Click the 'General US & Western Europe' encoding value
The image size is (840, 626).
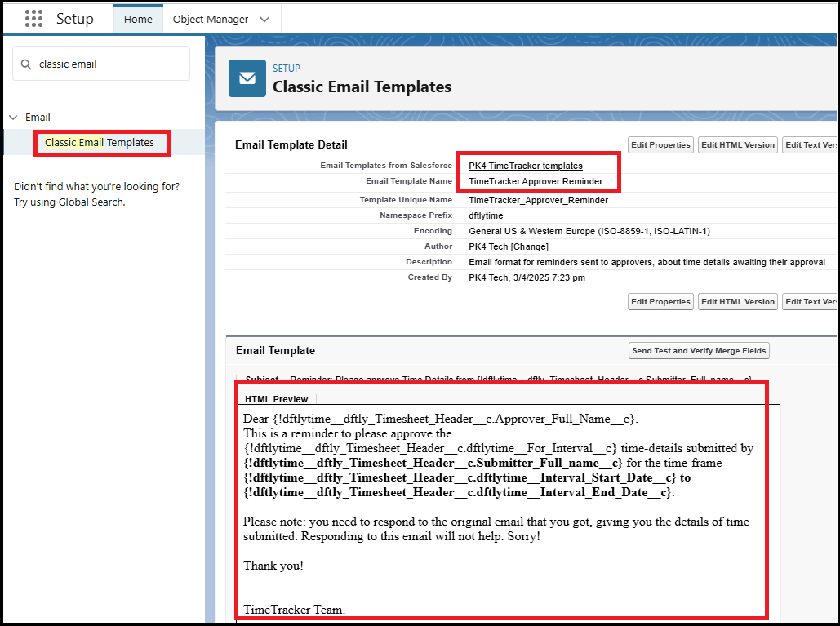tap(589, 231)
